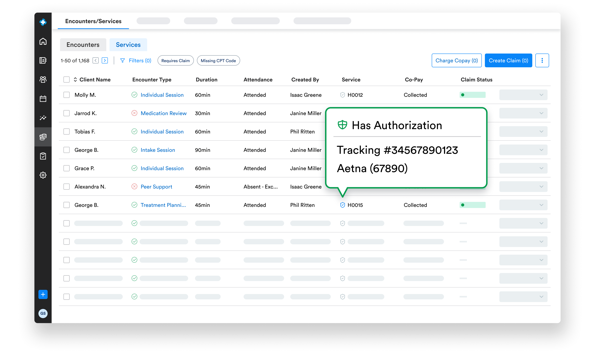Image resolution: width=595 pixels, height=364 pixels.
Task: Expand the row dropdown for Alexandra N.
Action: tap(523, 187)
